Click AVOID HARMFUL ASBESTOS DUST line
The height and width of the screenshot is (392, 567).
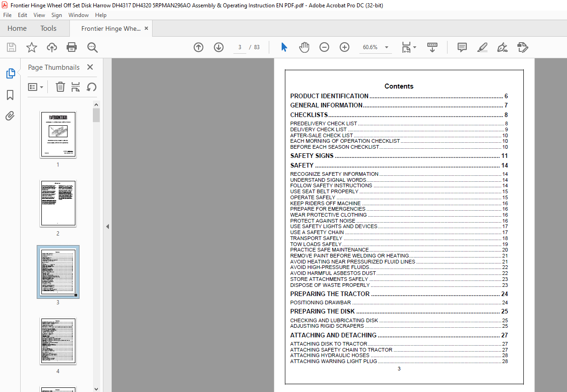click(x=399, y=274)
